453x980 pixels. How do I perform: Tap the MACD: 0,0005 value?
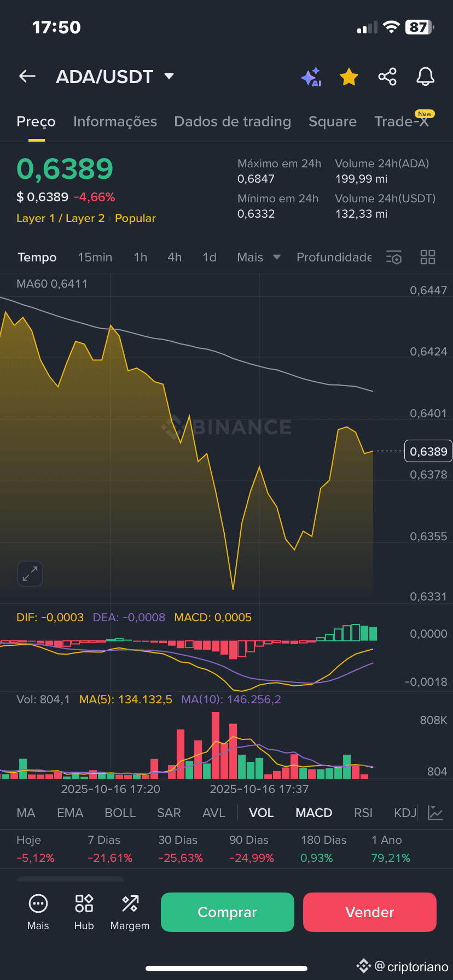coord(213,617)
